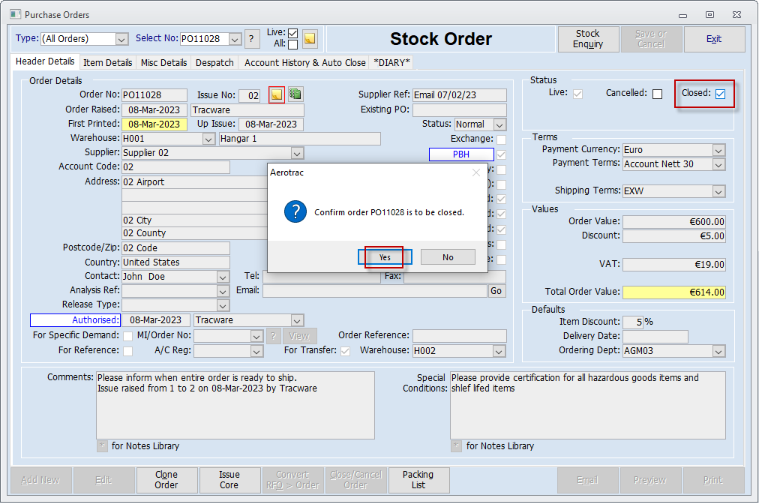Open the Payment Currency Euro dropdown
The width and height of the screenshot is (759, 503).
tap(718, 150)
